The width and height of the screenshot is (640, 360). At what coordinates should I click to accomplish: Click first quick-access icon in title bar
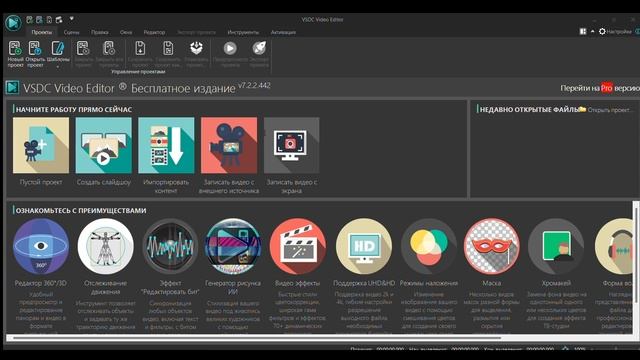point(29,19)
